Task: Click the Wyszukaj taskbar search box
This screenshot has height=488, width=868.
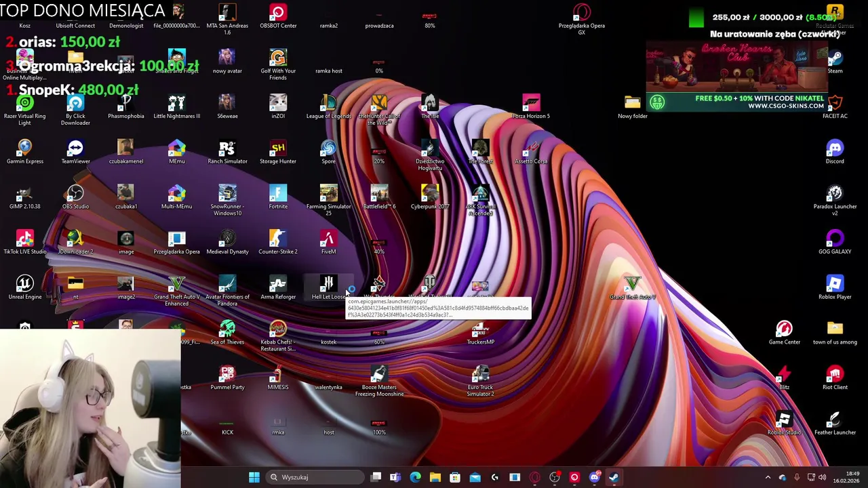Action: coord(314,477)
